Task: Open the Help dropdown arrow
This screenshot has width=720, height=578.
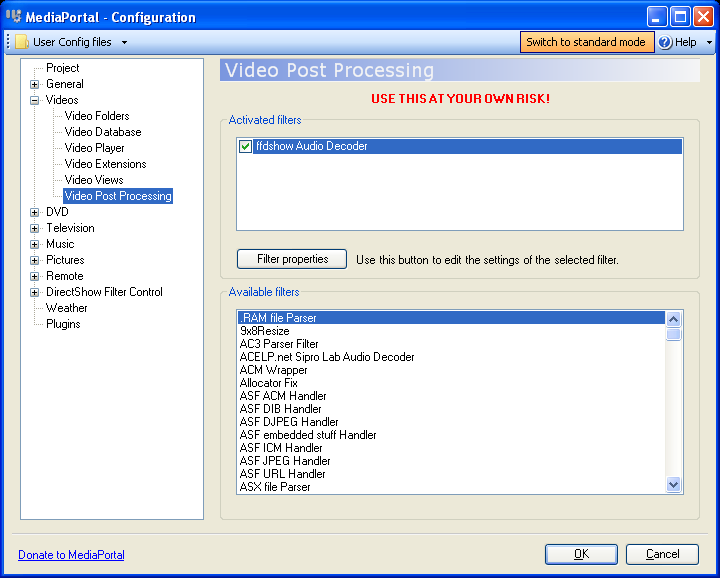Action: coord(709,42)
